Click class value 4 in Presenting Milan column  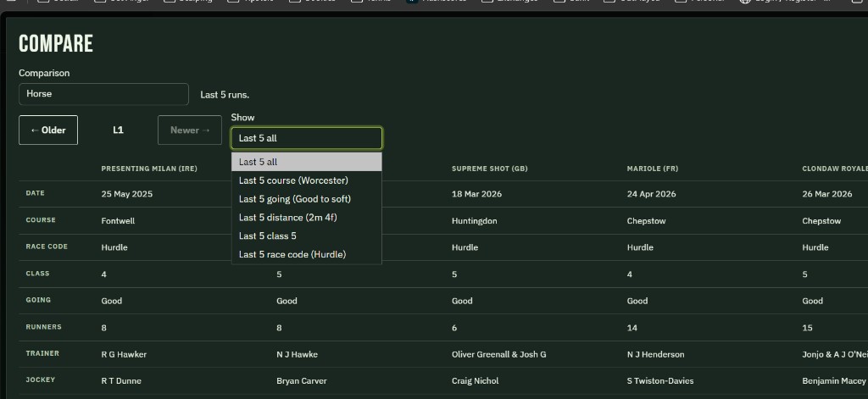tap(103, 274)
